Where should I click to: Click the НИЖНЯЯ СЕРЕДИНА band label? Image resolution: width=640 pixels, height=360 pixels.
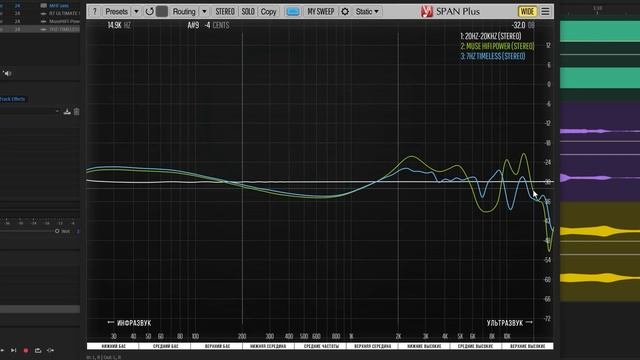pyautogui.click(x=268, y=346)
